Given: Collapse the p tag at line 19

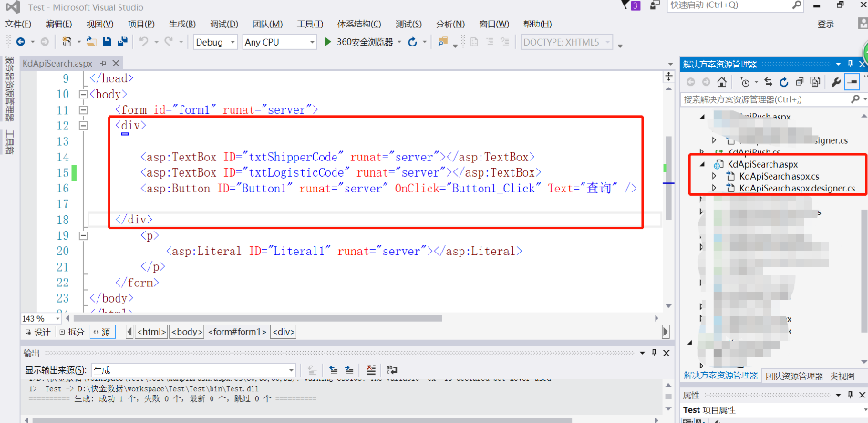Looking at the screenshot, I should pos(84,235).
